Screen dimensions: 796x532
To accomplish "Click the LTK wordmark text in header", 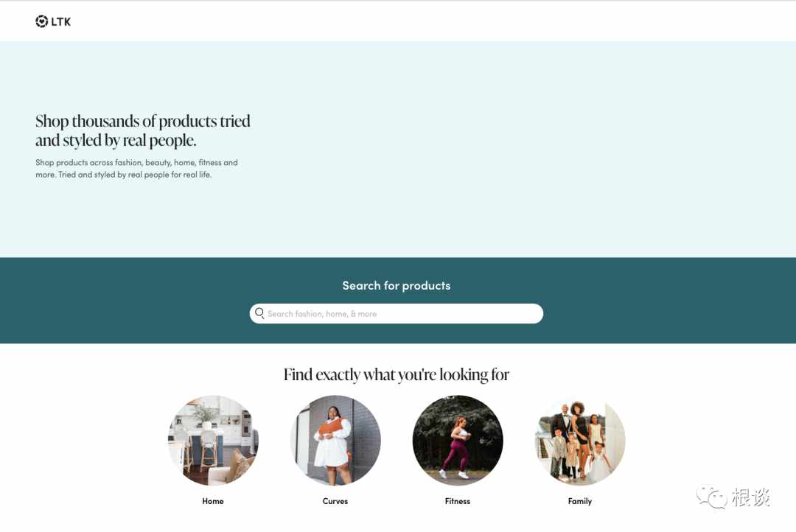I will pyautogui.click(x=61, y=22).
